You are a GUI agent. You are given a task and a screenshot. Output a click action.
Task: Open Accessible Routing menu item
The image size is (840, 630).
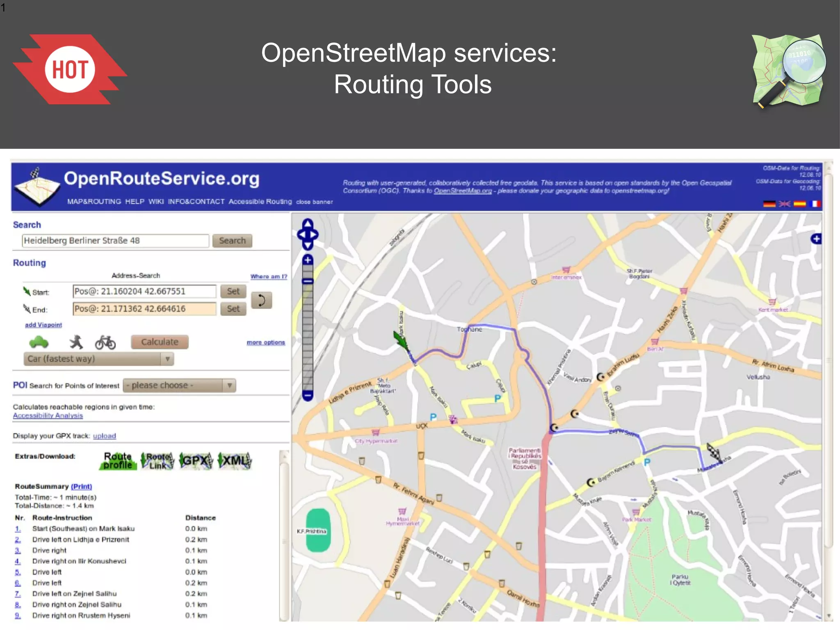[x=260, y=202]
